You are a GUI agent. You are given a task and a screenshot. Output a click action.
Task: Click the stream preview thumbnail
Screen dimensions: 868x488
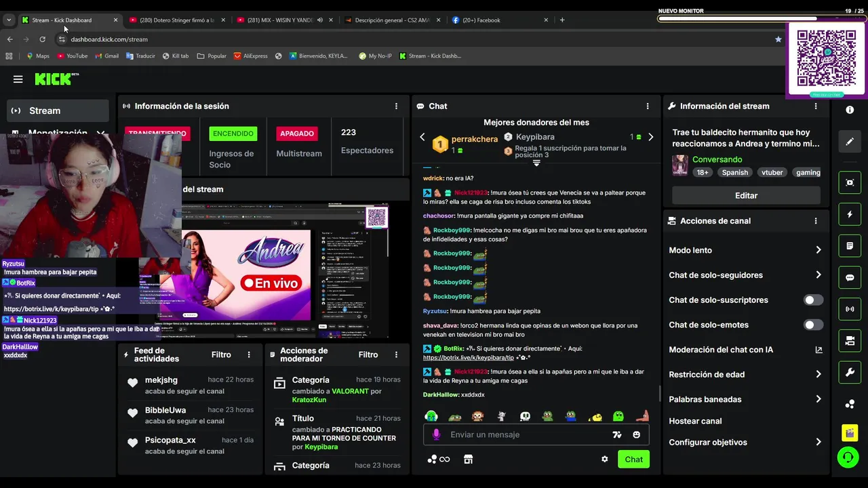pyautogui.click(x=264, y=269)
